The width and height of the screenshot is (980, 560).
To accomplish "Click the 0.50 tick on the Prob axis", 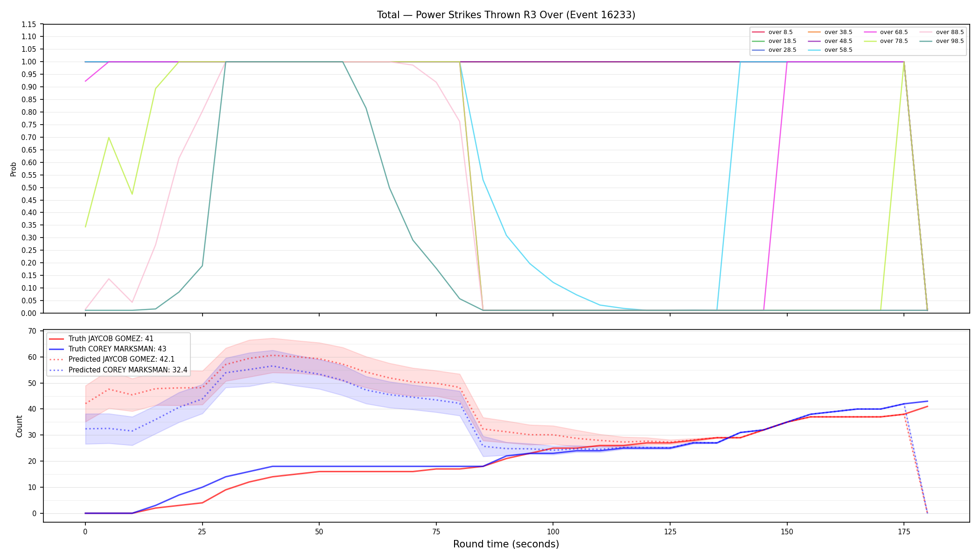I will click(x=29, y=188).
